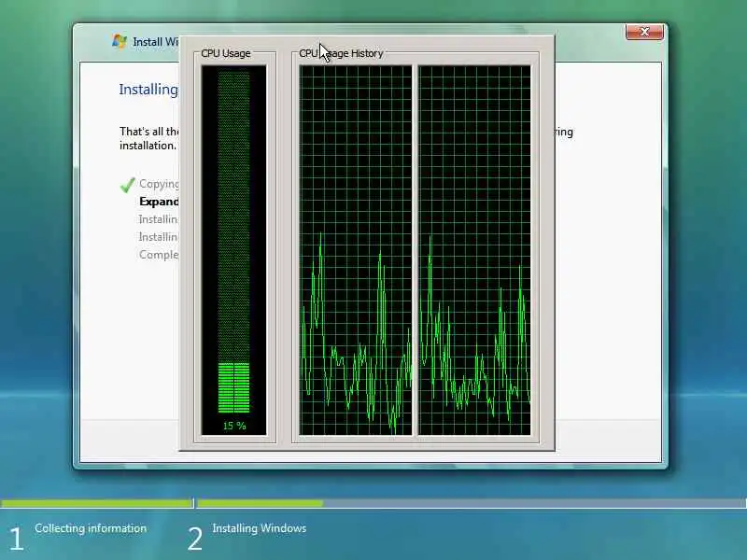Click the Installing Windows step label
The height and width of the screenshot is (560, 747).
[260, 528]
